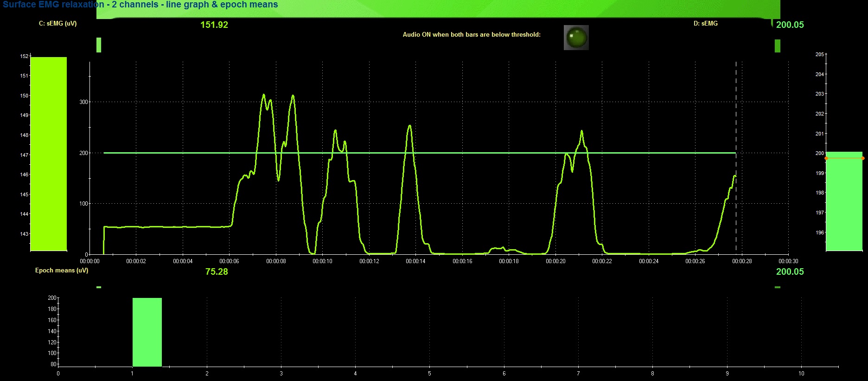Click tiny green marker under lower 200.05 value
The height and width of the screenshot is (381, 868).
(x=778, y=287)
